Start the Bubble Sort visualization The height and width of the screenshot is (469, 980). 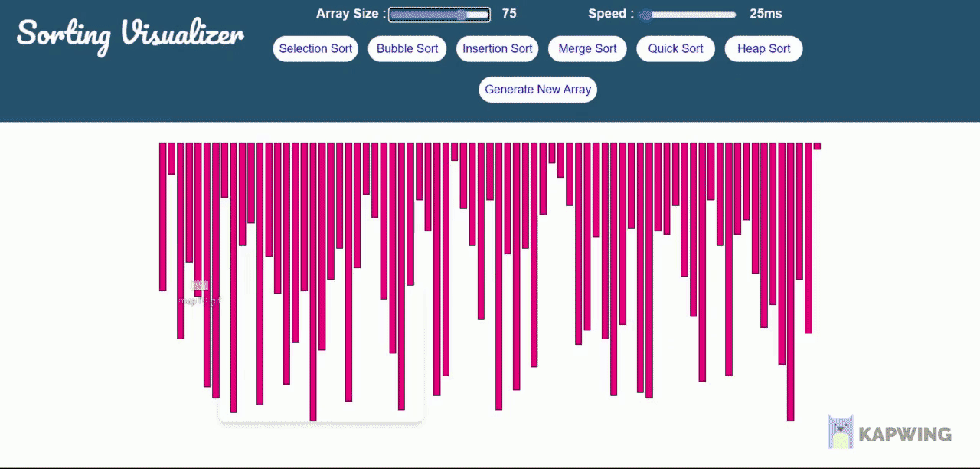(407, 48)
